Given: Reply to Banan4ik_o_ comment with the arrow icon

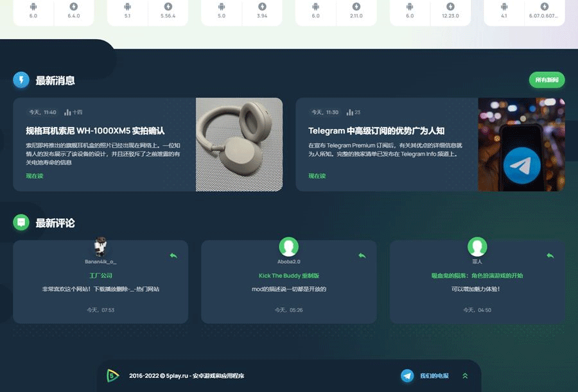Looking at the screenshot, I should pos(173,255).
